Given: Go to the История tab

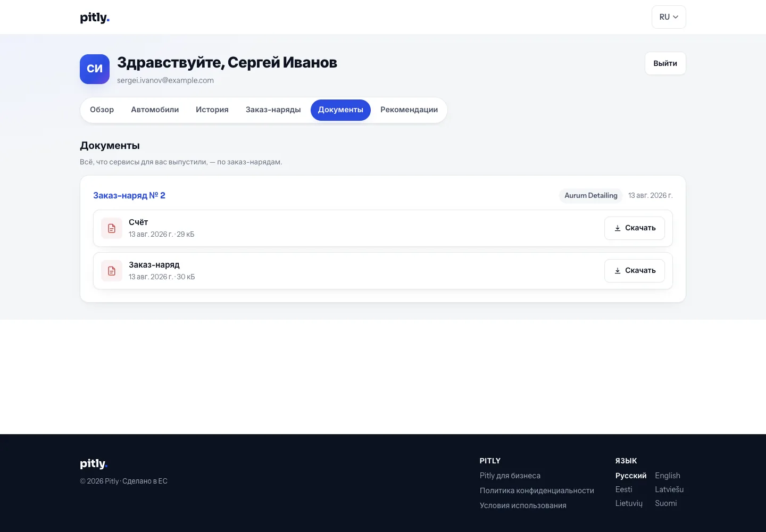Looking at the screenshot, I should coord(212,110).
